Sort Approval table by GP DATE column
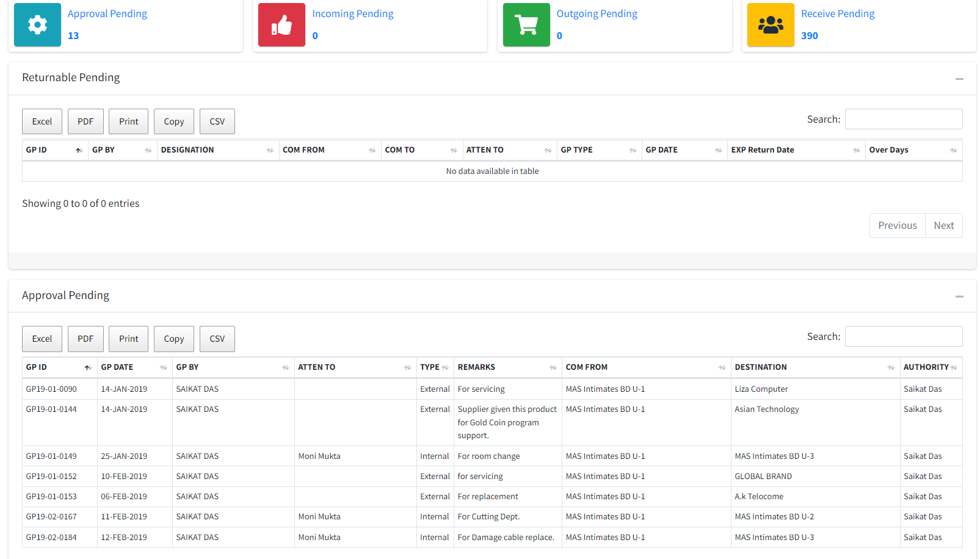Image resolution: width=980 pixels, height=559 pixels. 134,367
